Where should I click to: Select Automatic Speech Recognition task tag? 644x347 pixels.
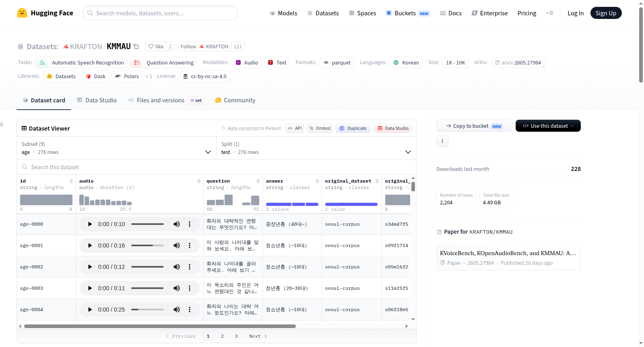82,62
